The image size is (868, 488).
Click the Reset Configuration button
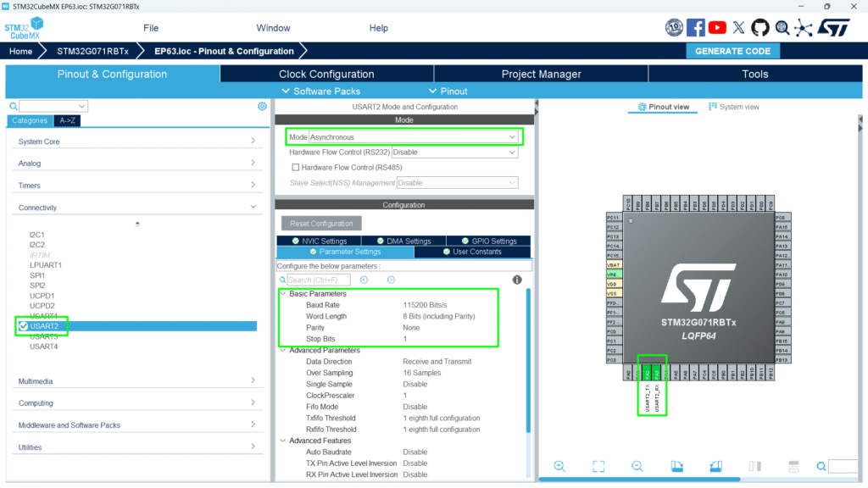pyautogui.click(x=321, y=224)
